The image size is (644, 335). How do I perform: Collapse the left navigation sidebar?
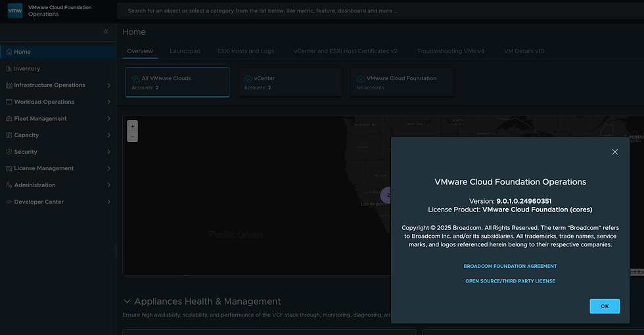[x=106, y=32]
